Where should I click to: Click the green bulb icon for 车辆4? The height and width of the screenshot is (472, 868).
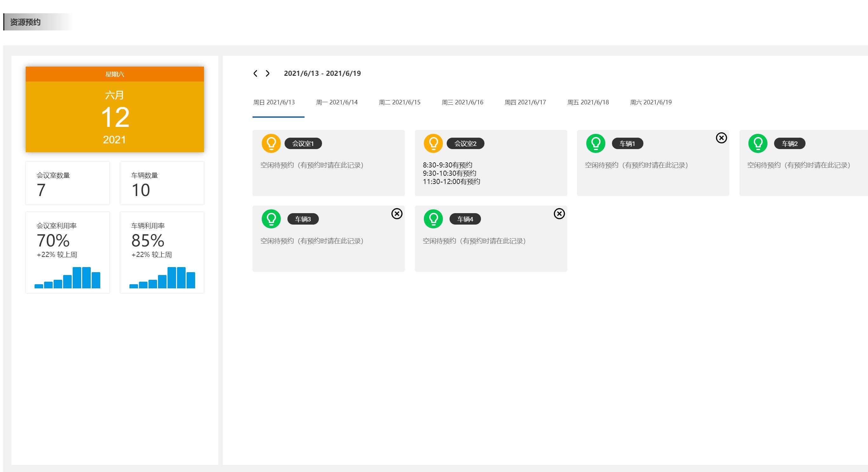tap(433, 219)
